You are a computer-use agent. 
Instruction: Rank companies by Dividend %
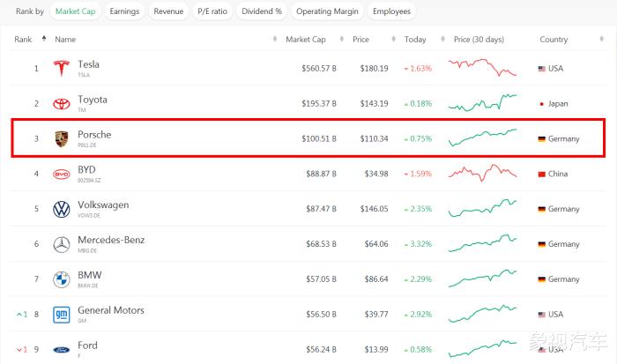pos(262,11)
